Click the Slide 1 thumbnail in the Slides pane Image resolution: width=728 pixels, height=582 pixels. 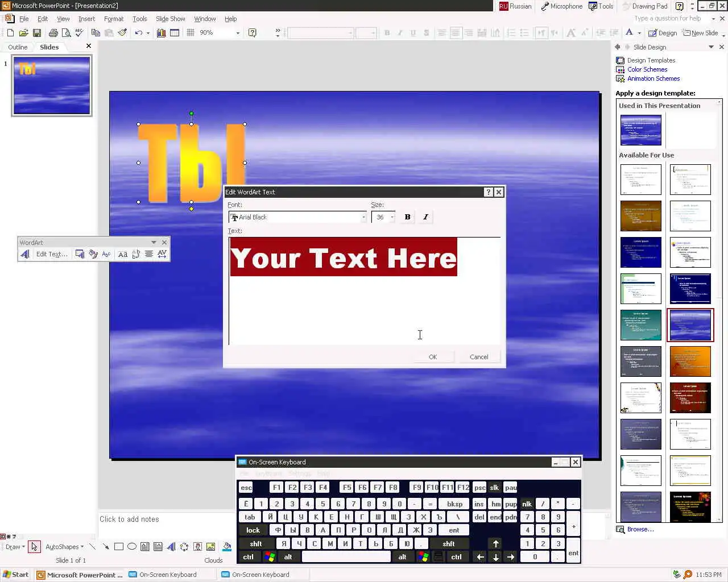point(52,85)
